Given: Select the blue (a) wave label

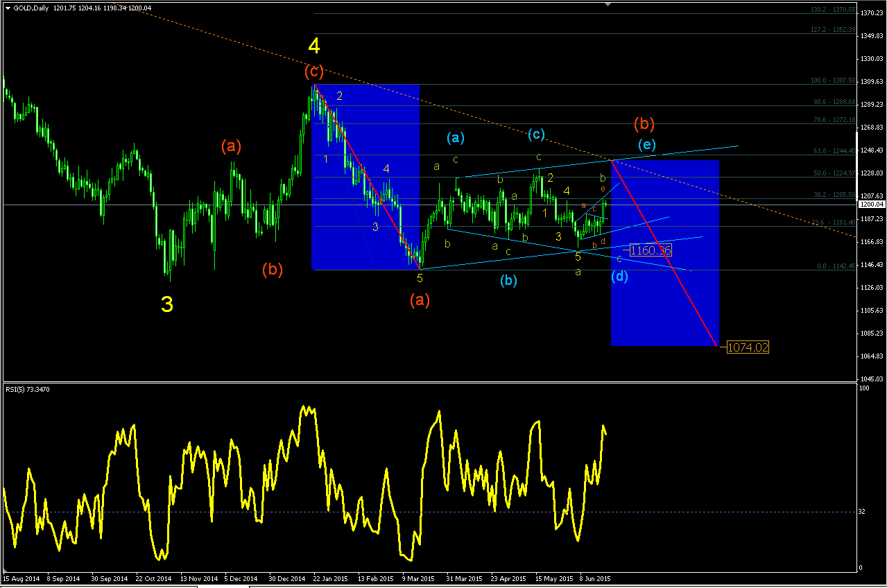Looking at the screenshot, I should pos(455,137).
